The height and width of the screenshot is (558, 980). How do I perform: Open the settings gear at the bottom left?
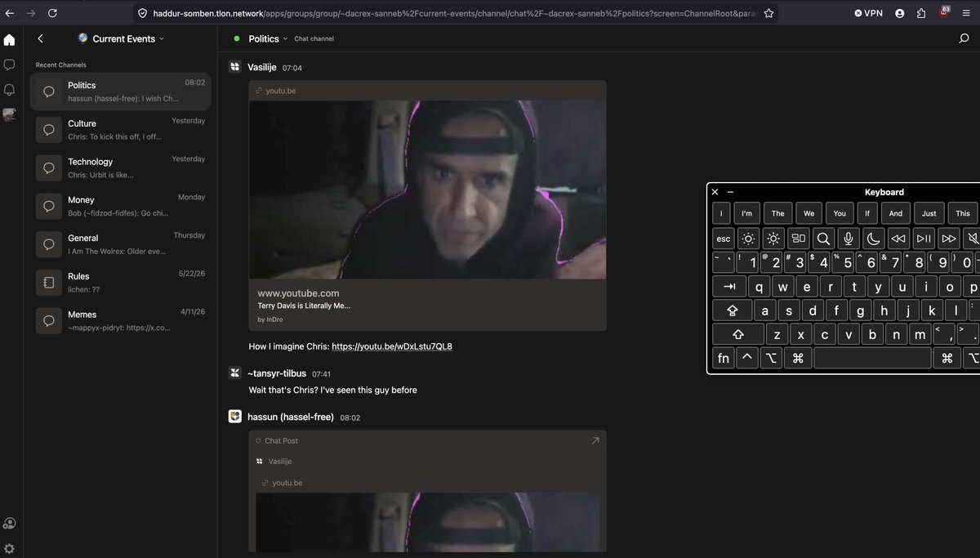pos(10,548)
